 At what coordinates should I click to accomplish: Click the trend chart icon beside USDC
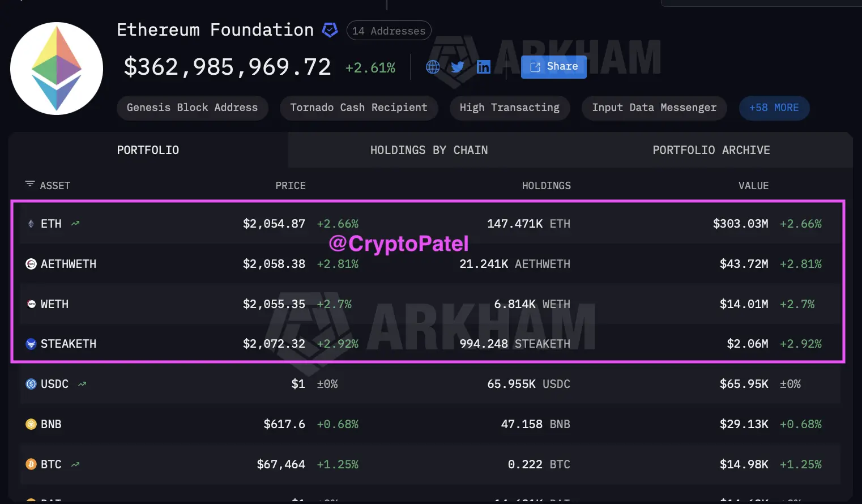point(82,384)
